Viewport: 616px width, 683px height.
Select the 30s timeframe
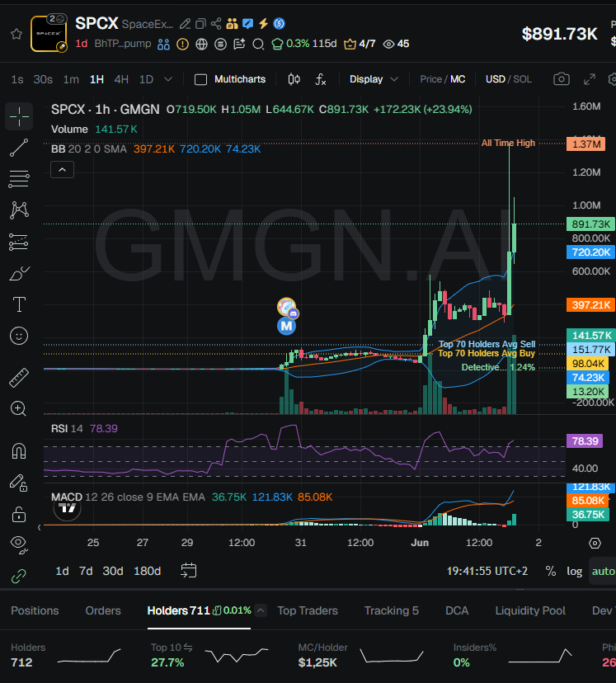pos(43,79)
